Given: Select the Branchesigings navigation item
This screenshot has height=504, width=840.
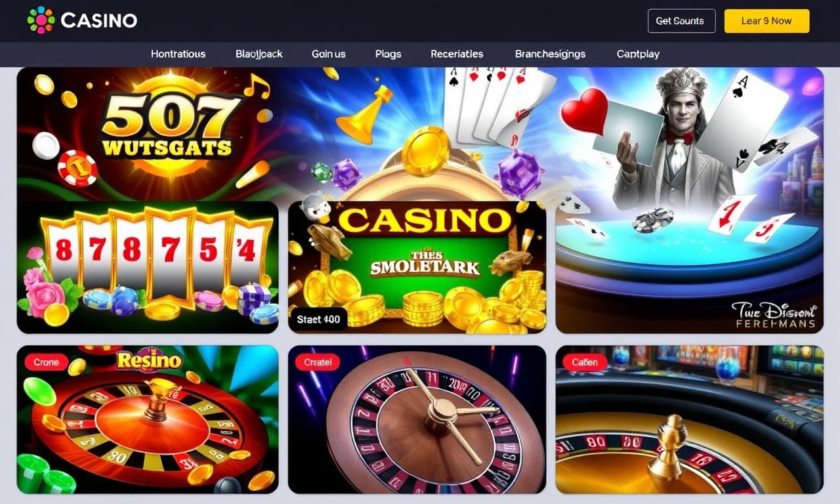Looking at the screenshot, I should click(550, 54).
